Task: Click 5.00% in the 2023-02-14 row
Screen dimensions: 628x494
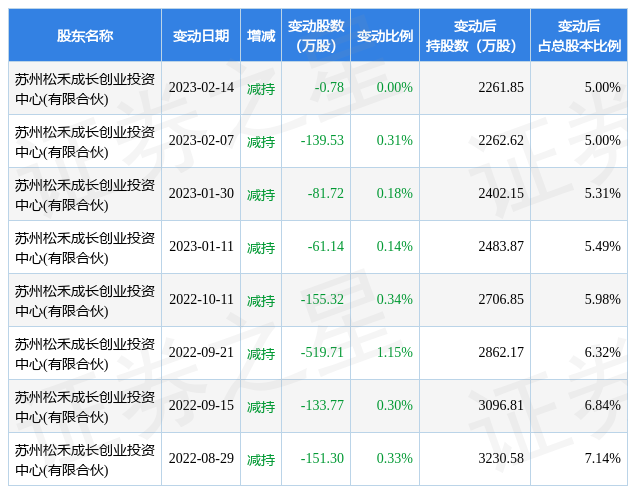Action: pyautogui.click(x=602, y=87)
